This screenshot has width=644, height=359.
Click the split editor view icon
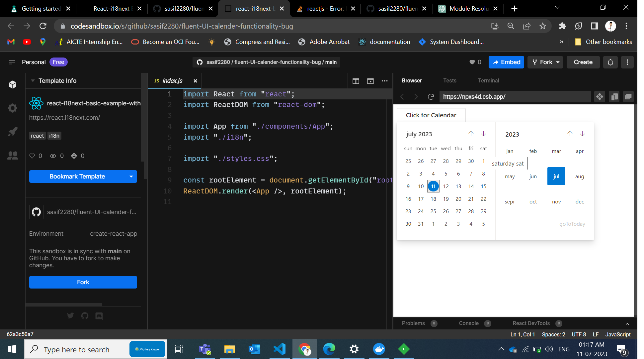(356, 81)
